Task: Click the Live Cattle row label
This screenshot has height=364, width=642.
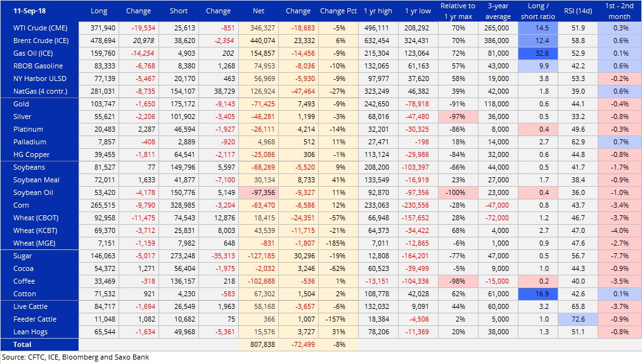Action: pyautogui.click(x=31, y=306)
